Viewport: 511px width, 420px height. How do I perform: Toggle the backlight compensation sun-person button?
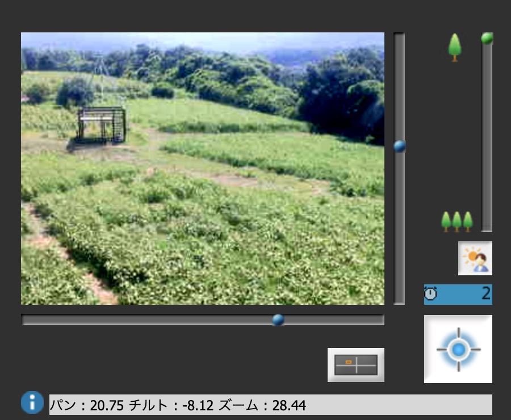click(x=475, y=258)
